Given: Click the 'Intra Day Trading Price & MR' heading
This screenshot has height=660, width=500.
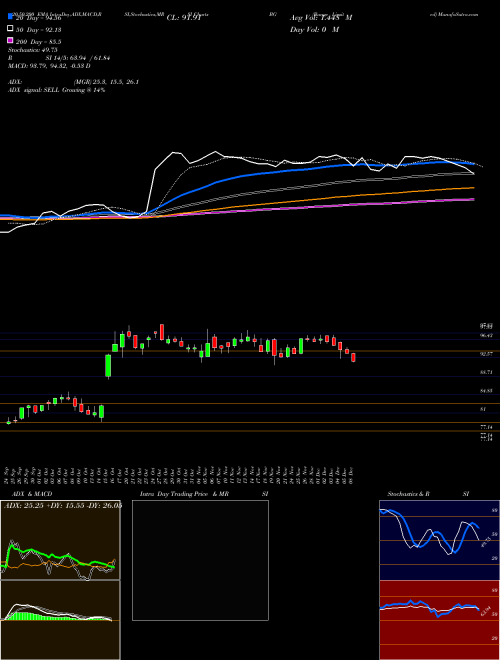Looking at the screenshot, I should click(184, 494).
